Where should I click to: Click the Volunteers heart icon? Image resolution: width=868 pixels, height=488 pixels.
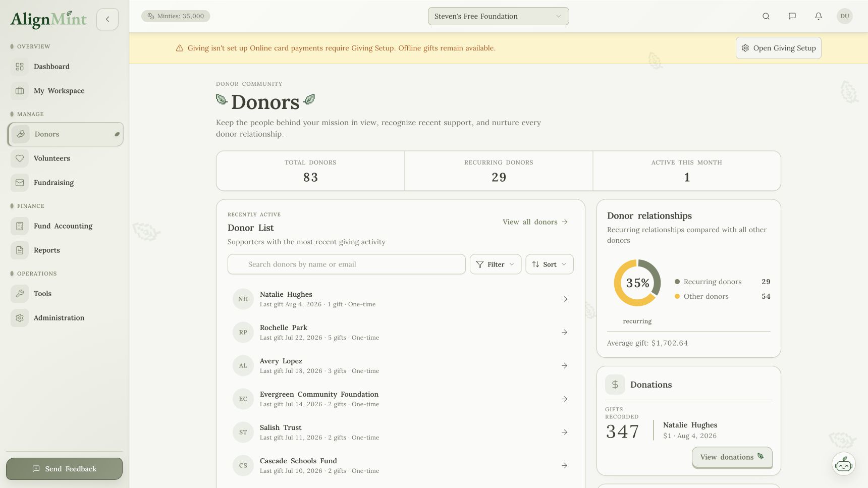[x=20, y=158]
